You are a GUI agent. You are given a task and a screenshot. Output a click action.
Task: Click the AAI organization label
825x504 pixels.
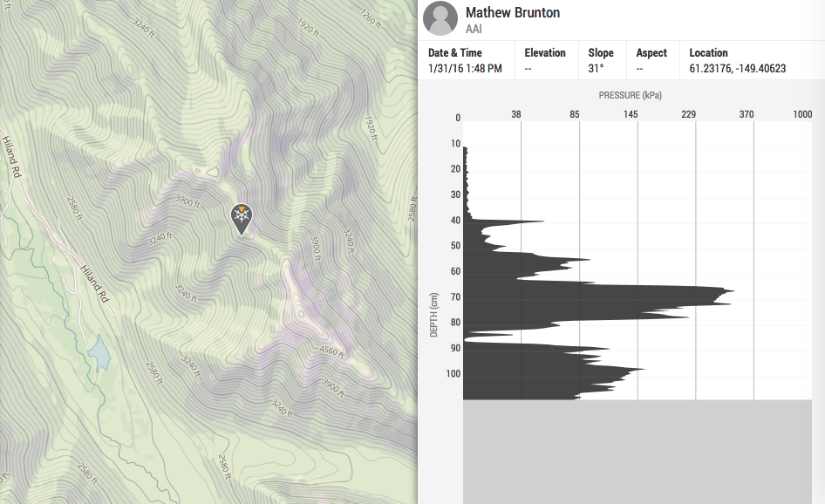pos(474,29)
